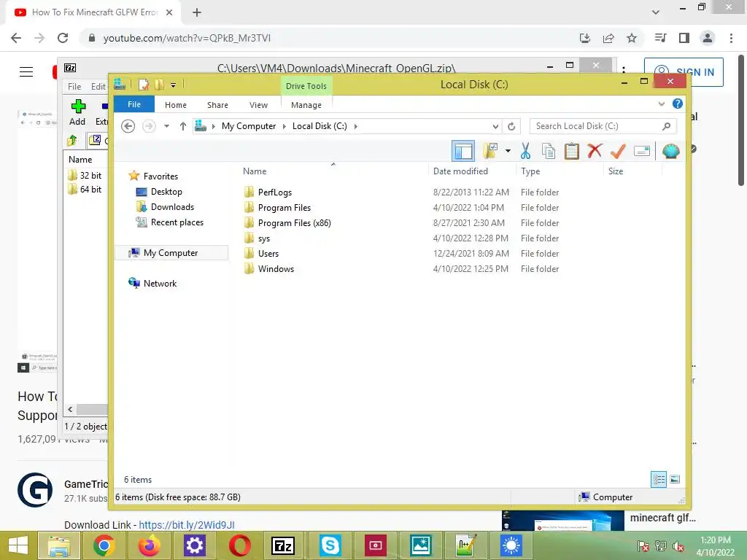Expand the address bar history dropdown
Viewport: 747px width, 560px height.
click(x=495, y=127)
